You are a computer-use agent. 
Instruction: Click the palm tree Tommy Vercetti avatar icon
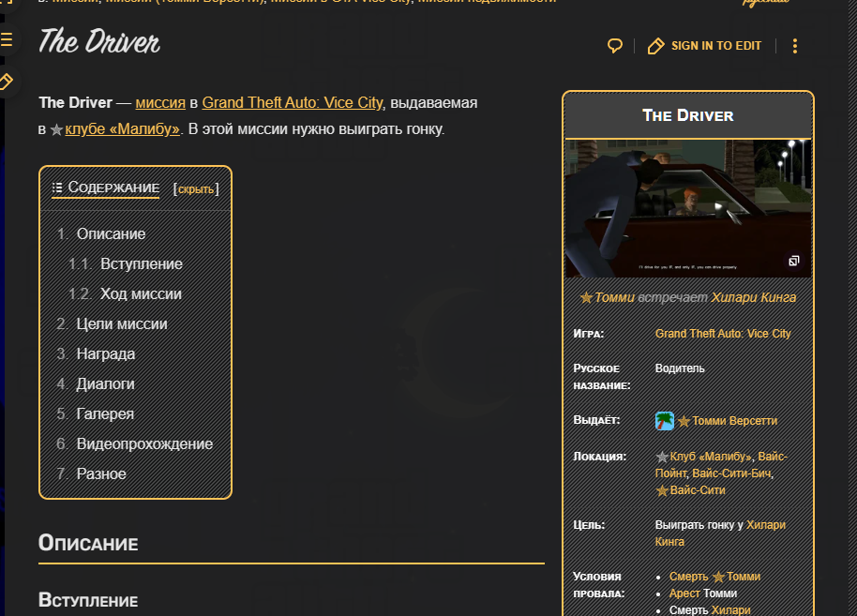(665, 421)
